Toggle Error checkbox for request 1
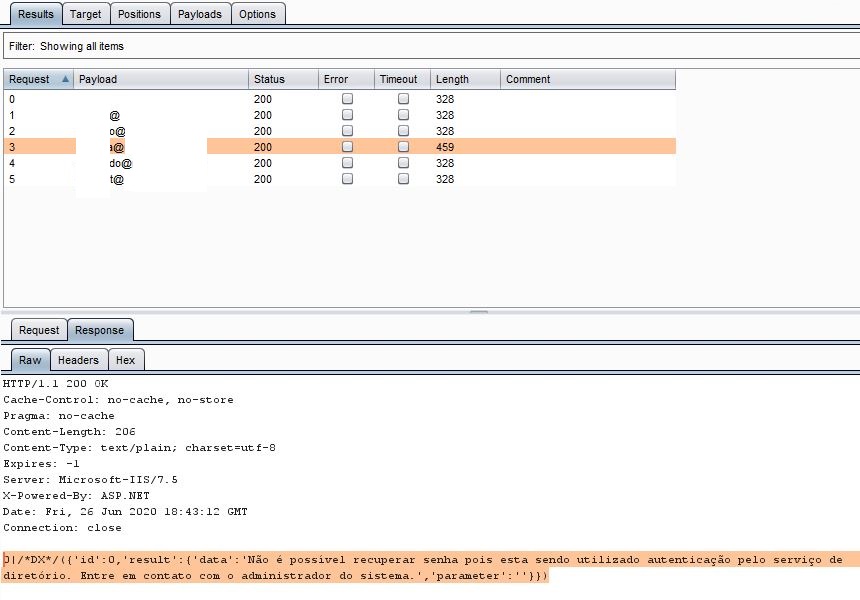The height and width of the screenshot is (600, 860). point(347,115)
